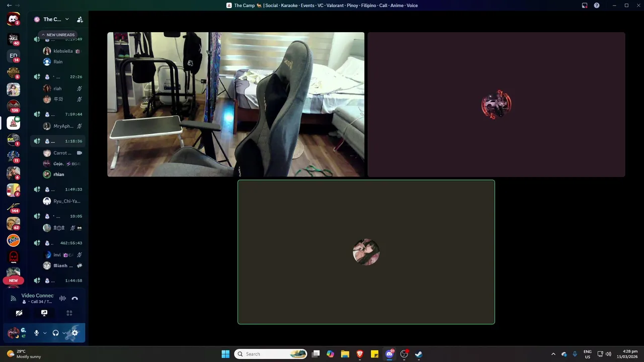Join voice channel timed 1:44:58
This screenshot has height=362, width=644.
click(x=58, y=281)
